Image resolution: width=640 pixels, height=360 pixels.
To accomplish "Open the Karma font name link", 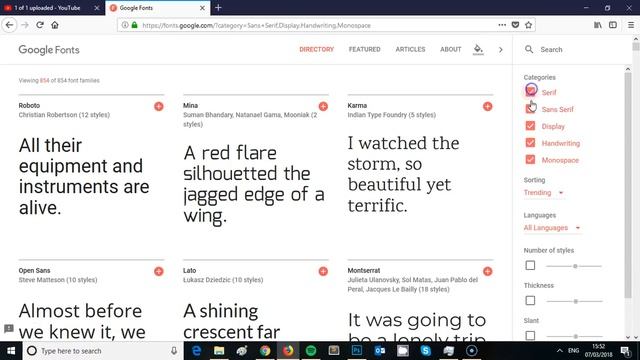I will [357, 105].
